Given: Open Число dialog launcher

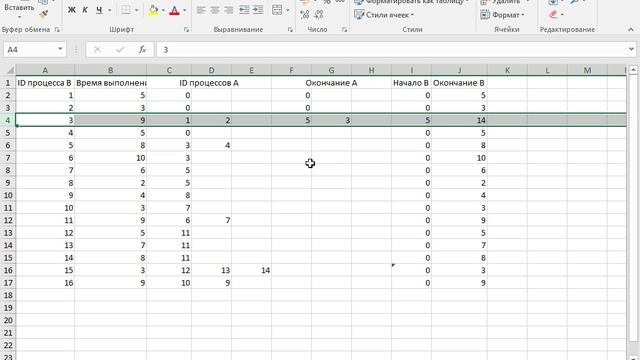Looking at the screenshot, I should coord(344,29).
